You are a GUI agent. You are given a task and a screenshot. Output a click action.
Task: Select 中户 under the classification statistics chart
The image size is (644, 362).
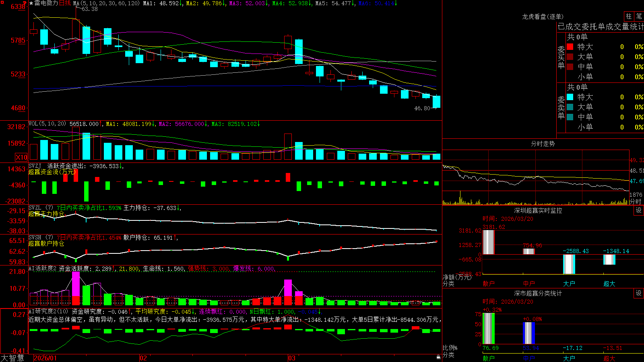[529, 358]
